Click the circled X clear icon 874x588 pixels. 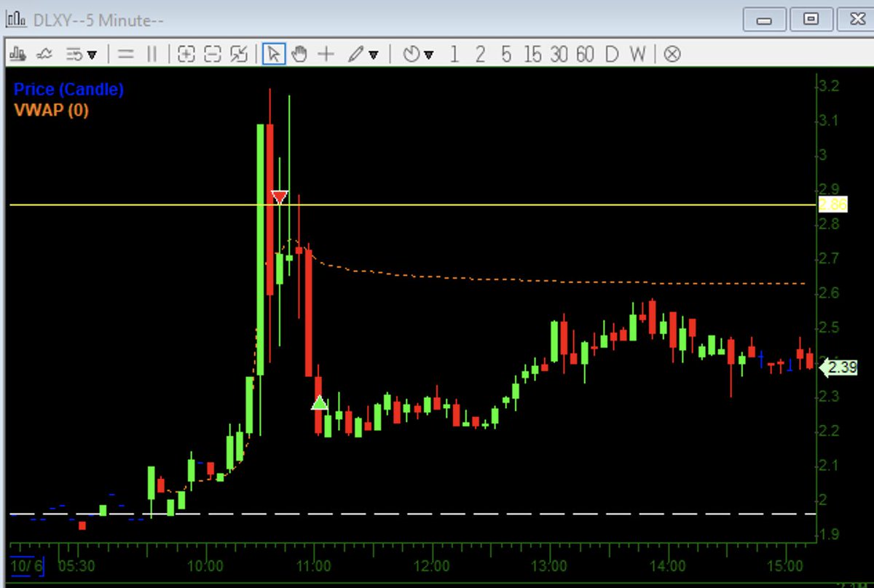[672, 54]
